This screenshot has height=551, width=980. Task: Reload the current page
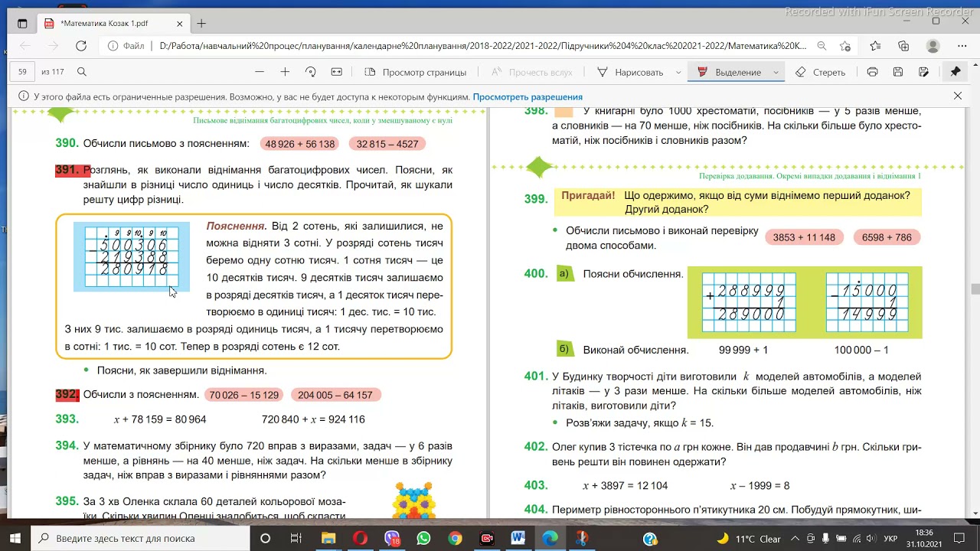pyautogui.click(x=81, y=46)
